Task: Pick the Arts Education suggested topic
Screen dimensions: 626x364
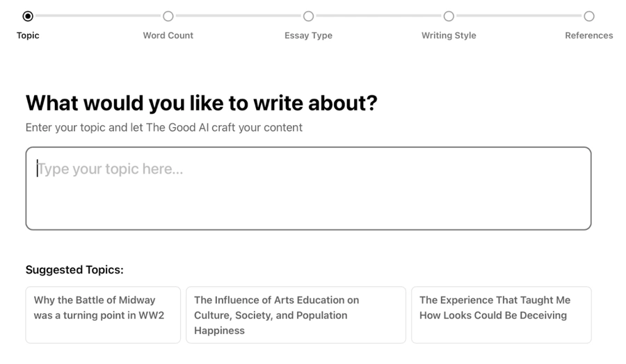Action: tap(296, 315)
